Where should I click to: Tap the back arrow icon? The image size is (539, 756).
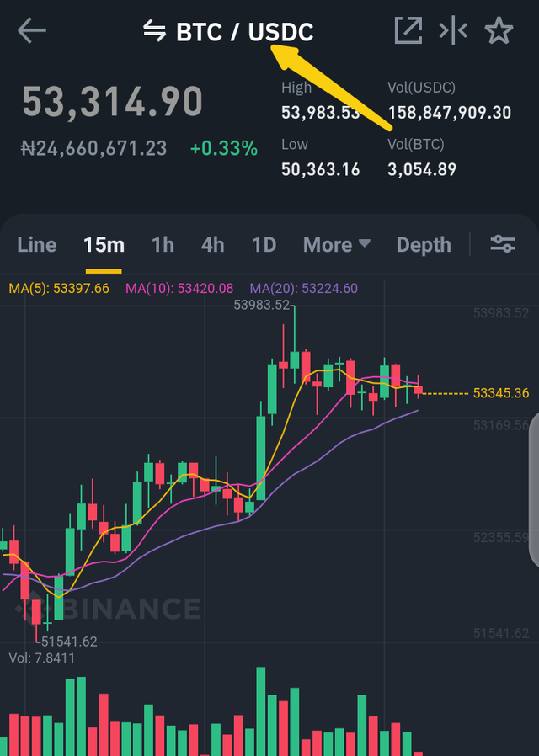(x=32, y=32)
